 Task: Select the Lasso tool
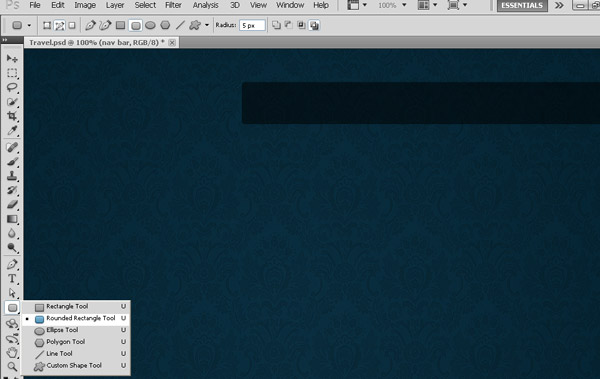12,87
